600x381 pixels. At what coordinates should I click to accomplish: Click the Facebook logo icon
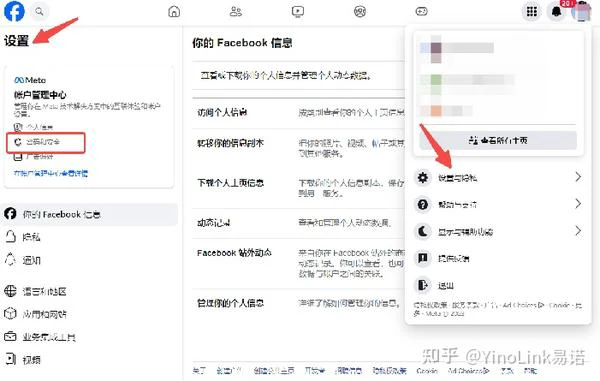point(14,11)
